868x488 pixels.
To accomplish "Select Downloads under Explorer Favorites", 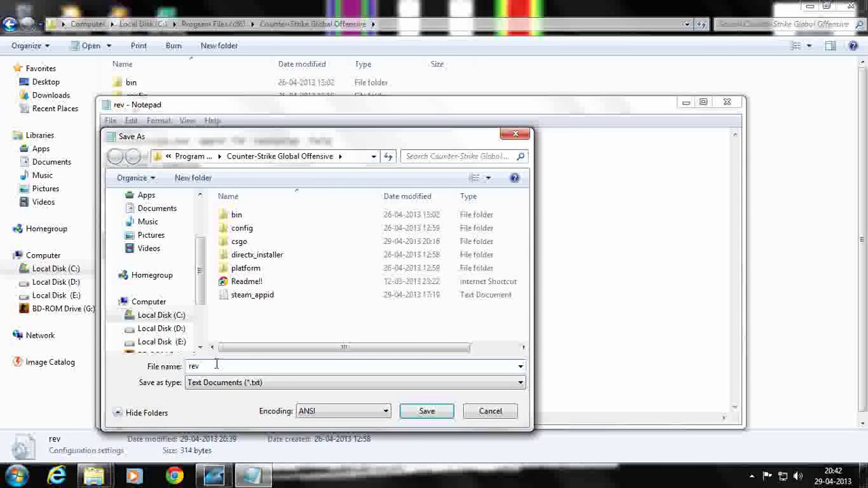I will point(51,95).
